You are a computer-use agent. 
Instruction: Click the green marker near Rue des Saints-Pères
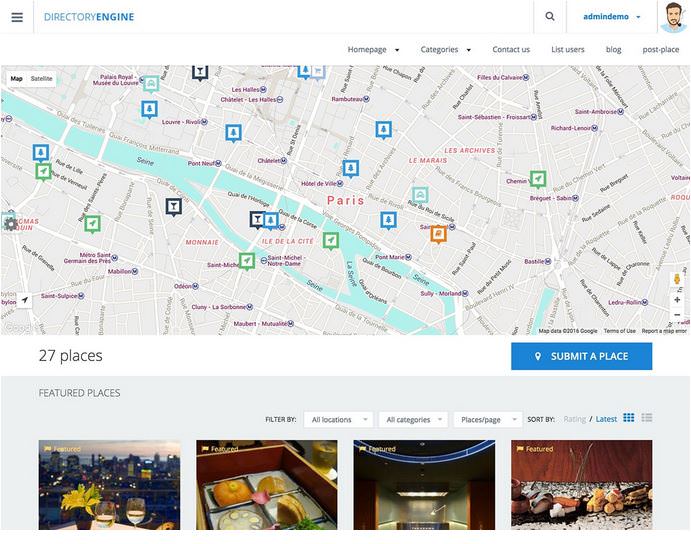click(92, 224)
